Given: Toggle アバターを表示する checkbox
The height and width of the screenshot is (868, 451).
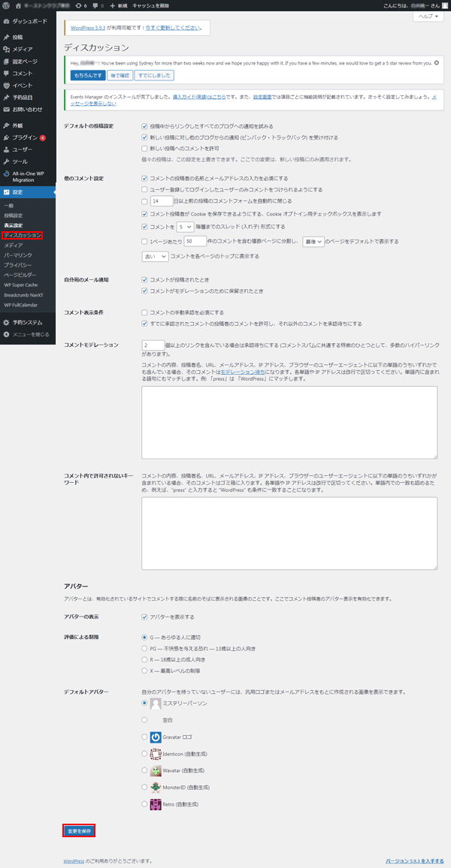Looking at the screenshot, I should point(144,616).
